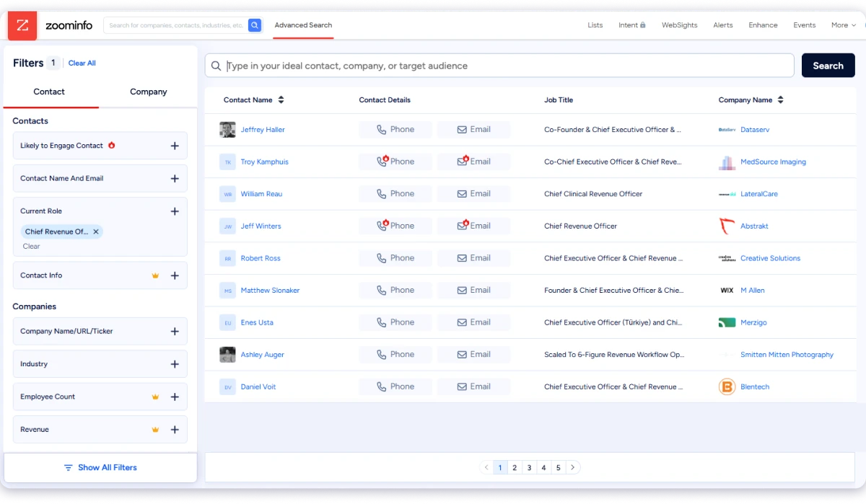The image size is (866, 504).
Task: Click the LateralCare company logo
Action: 727,194
